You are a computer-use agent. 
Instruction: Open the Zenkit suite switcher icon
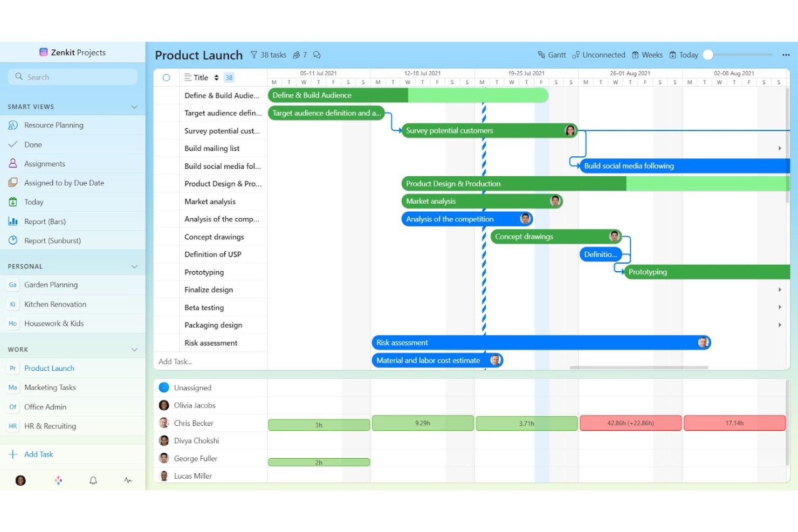point(43,52)
